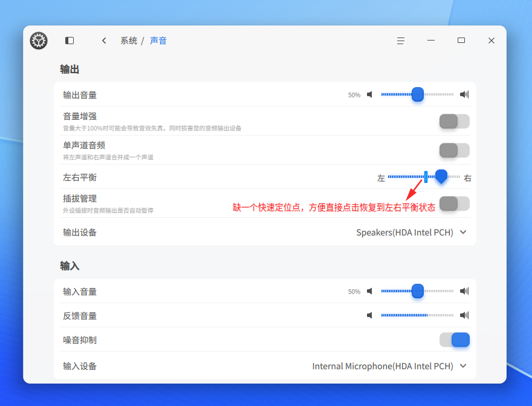Open the 输出设备 output device dropdown

tap(463, 232)
